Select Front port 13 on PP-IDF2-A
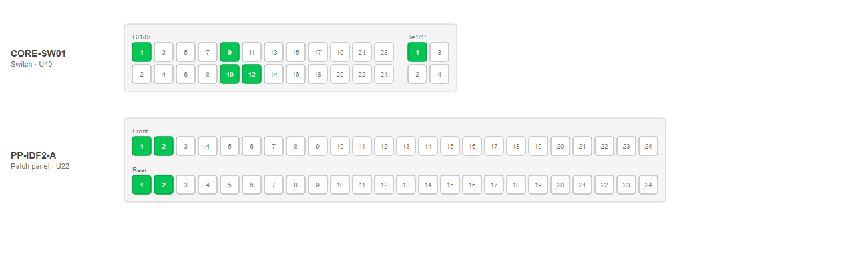Image resolution: width=868 pixels, height=280 pixels. (x=406, y=146)
